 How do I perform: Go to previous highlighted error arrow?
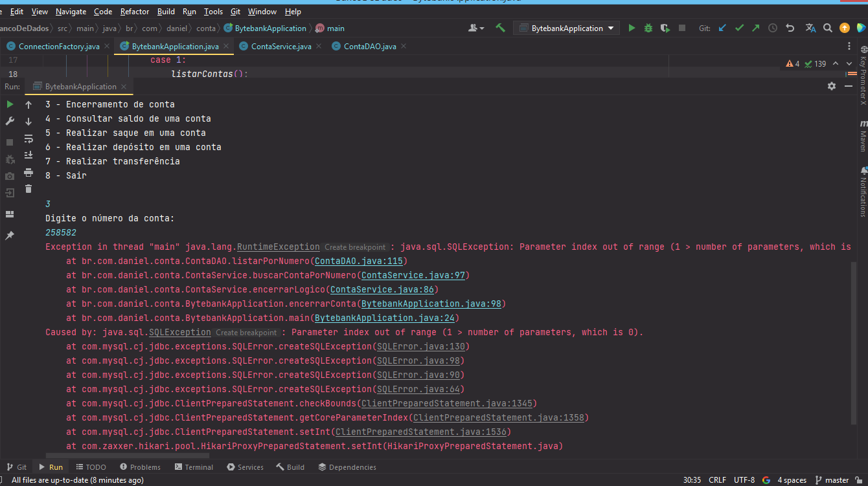(836, 63)
